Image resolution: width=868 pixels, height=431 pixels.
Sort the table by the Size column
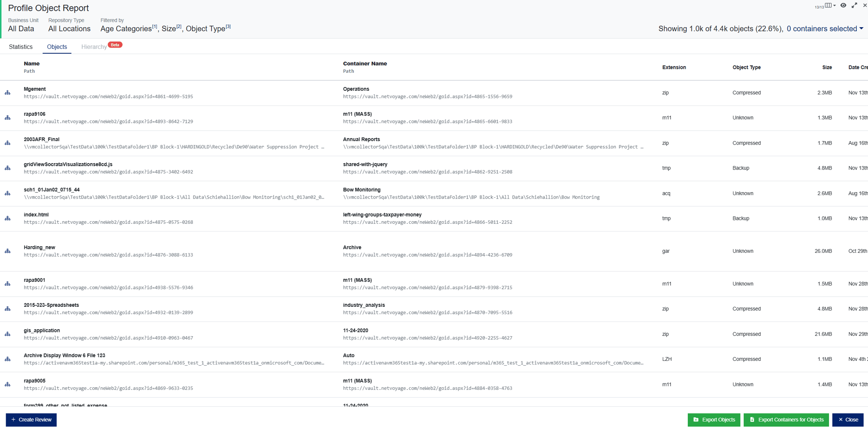(826, 67)
